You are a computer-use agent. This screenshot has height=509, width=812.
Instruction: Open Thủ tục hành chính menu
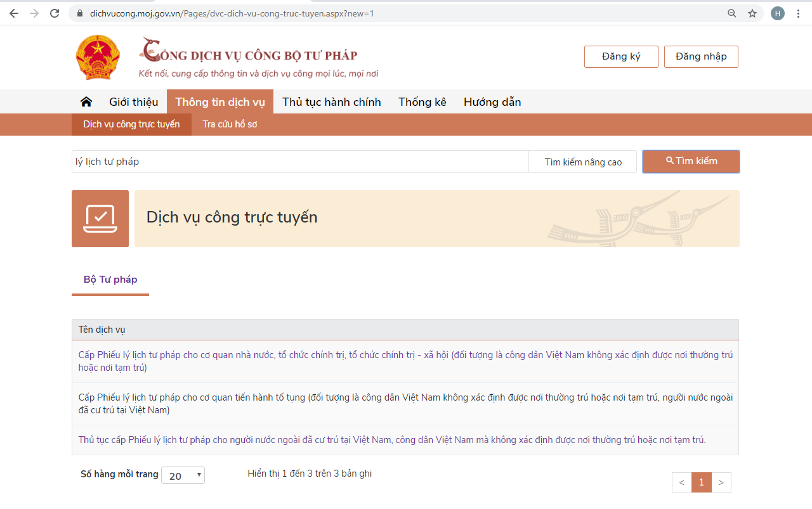point(331,102)
